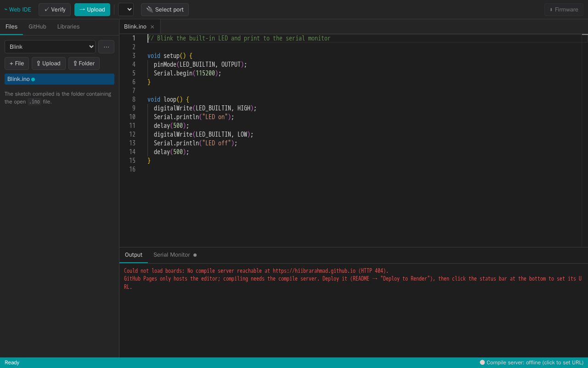
Task: Expand the Blink sketch dropdown
Action: coord(50,46)
